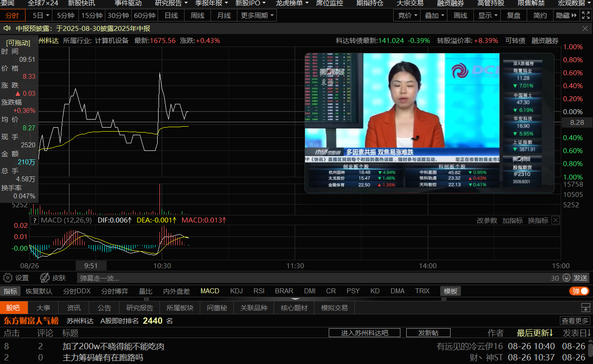
Task: Open danmaku 设置 gear icon
Action: (x=8, y=278)
